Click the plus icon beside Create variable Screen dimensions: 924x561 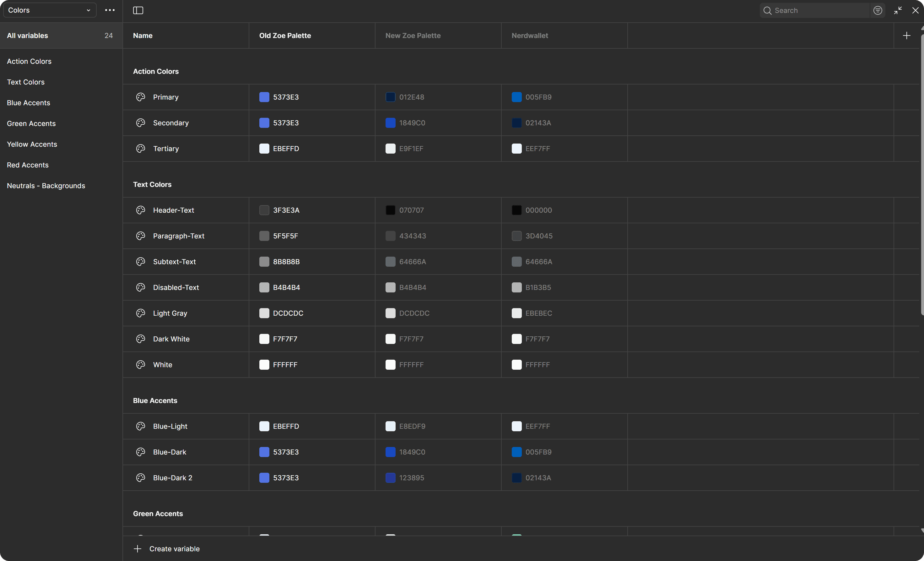(138, 549)
